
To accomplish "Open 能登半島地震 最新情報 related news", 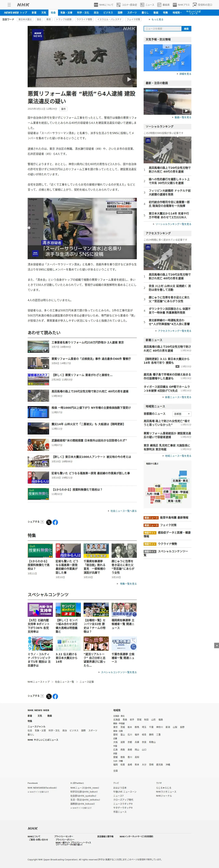I will 174,518.
